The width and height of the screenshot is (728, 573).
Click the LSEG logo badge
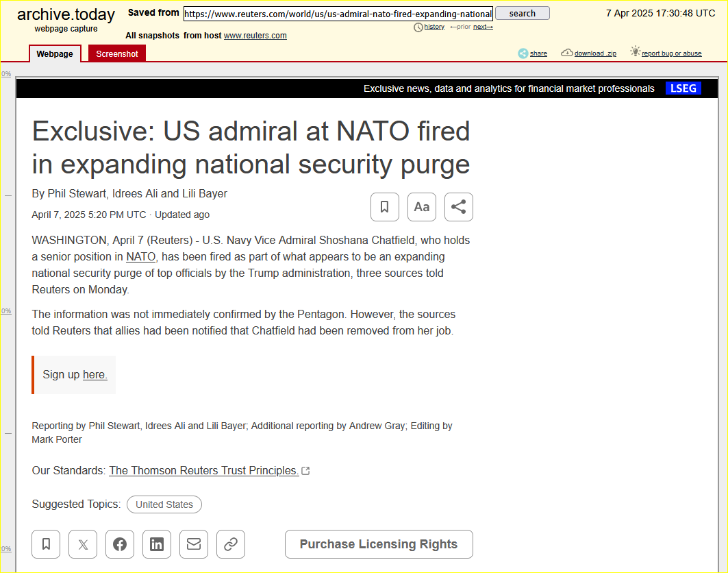tap(683, 88)
